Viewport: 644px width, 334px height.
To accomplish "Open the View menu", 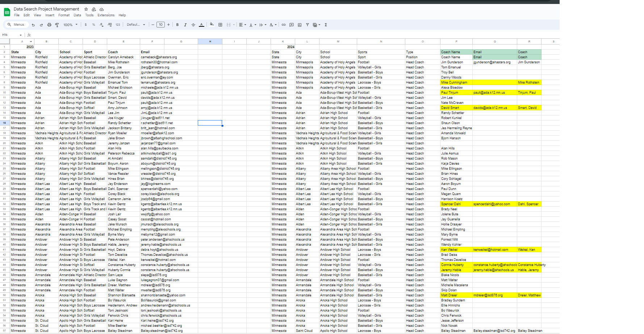I will [x=37, y=15].
